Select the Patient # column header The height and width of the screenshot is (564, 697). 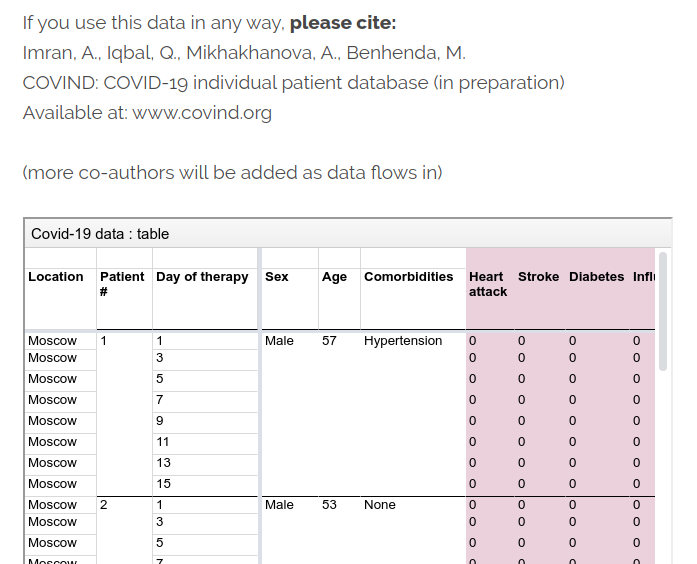coord(121,284)
